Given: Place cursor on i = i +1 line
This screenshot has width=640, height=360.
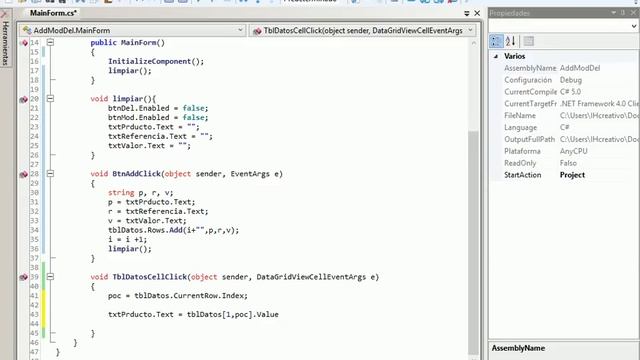Looking at the screenshot, I should coord(127,240).
